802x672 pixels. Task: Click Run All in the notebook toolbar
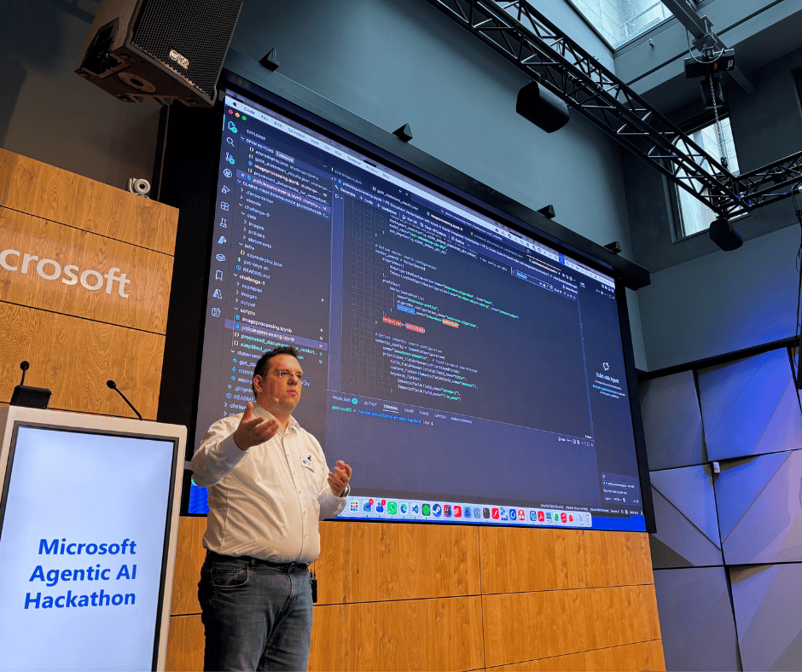410,219
